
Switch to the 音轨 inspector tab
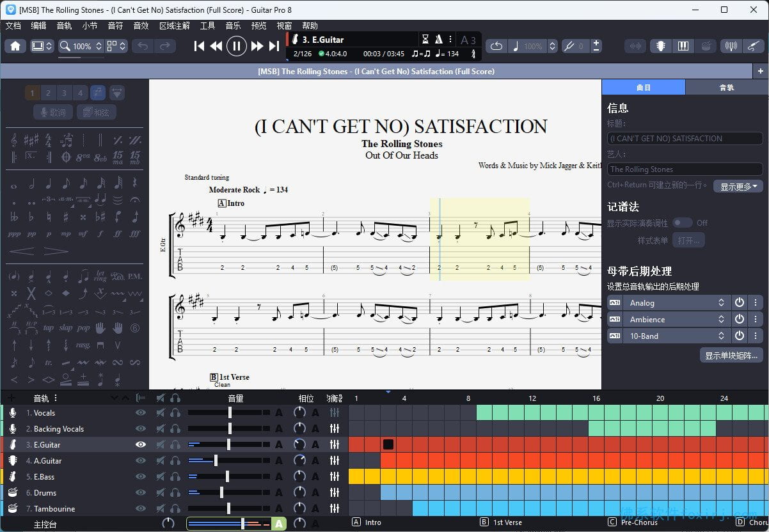727,88
